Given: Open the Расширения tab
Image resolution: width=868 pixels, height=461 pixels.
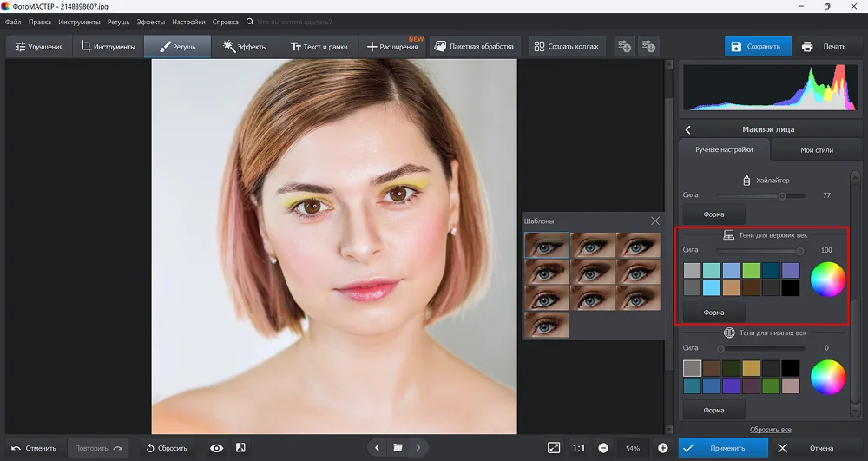Looking at the screenshot, I should pyautogui.click(x=392, y=47).
